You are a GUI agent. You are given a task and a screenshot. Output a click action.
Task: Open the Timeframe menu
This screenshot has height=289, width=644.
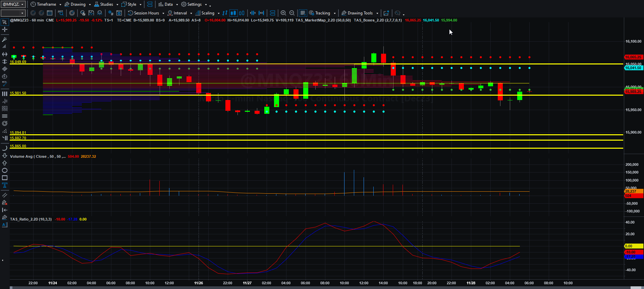pyautogui.click(x=46, y=4)
